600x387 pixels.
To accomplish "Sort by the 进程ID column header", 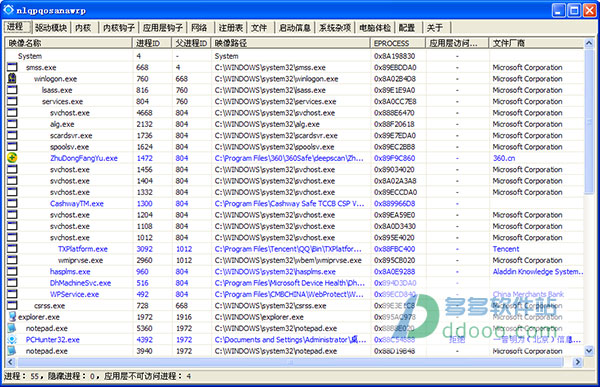I will 152,43.
